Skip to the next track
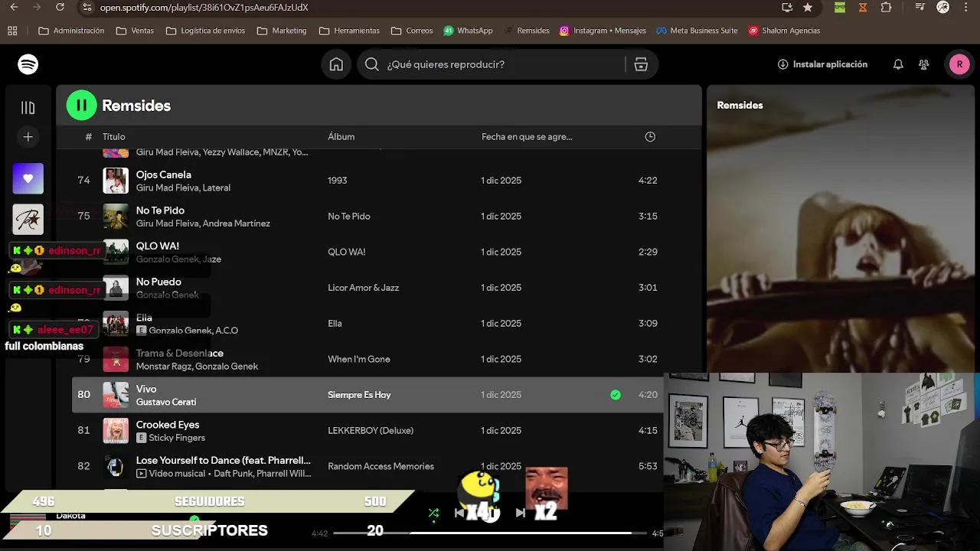The image size is (980, 551). pos(521,513)
